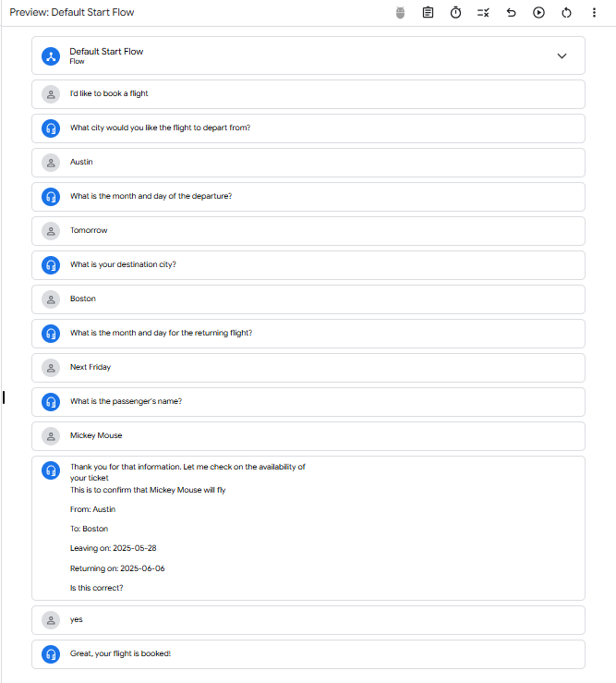The height and width of the screenshot is (683, 616).
Task: Click the stopwatch timer icon
Action: point(455,12)
